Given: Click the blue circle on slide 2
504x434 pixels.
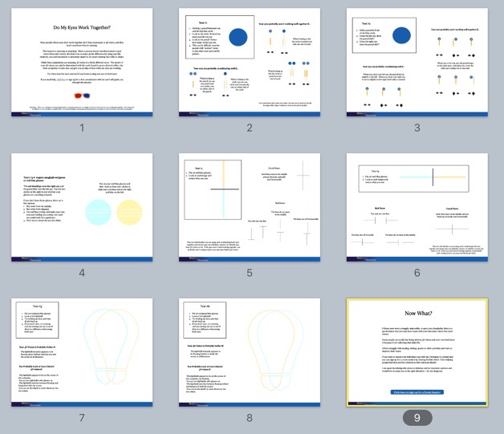Looking at the screenshot, I should (x=238, y=38).
